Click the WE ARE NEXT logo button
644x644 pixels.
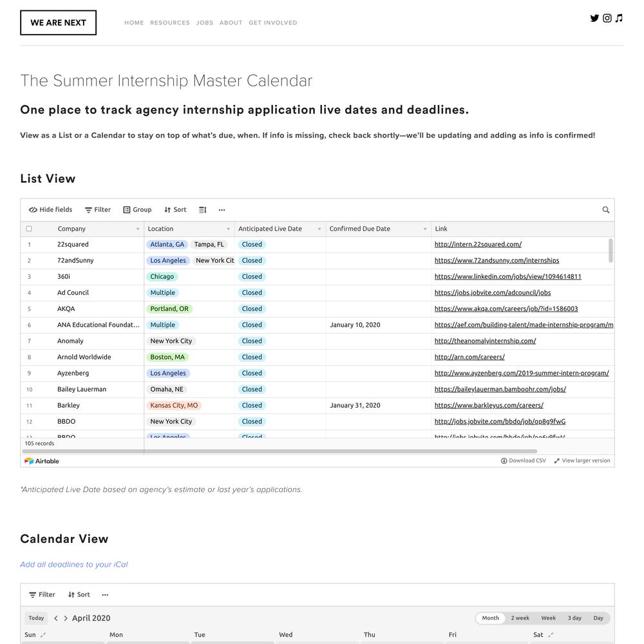pos(59,23)
